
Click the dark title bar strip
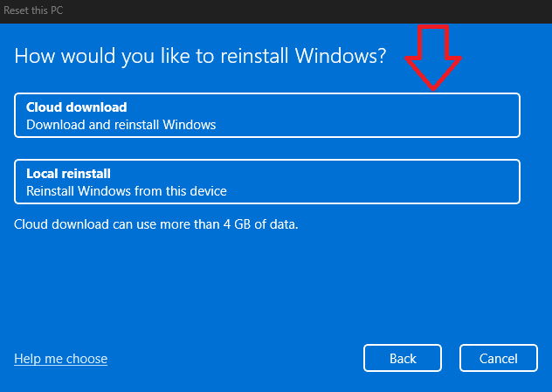pos(306,10)
